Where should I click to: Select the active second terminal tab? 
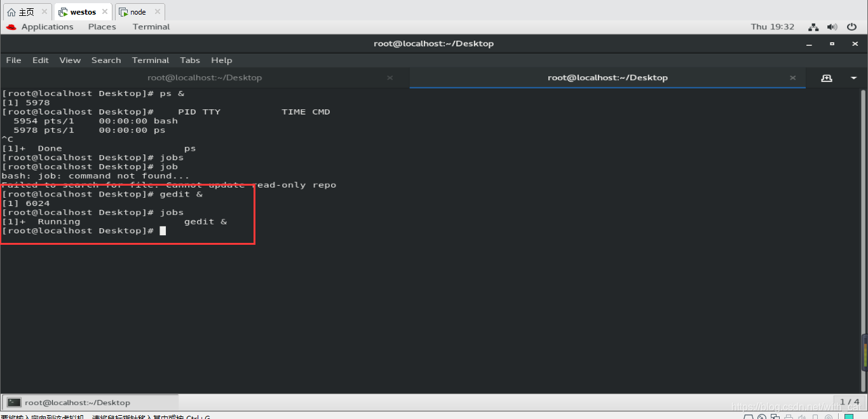tap(607, 78)
